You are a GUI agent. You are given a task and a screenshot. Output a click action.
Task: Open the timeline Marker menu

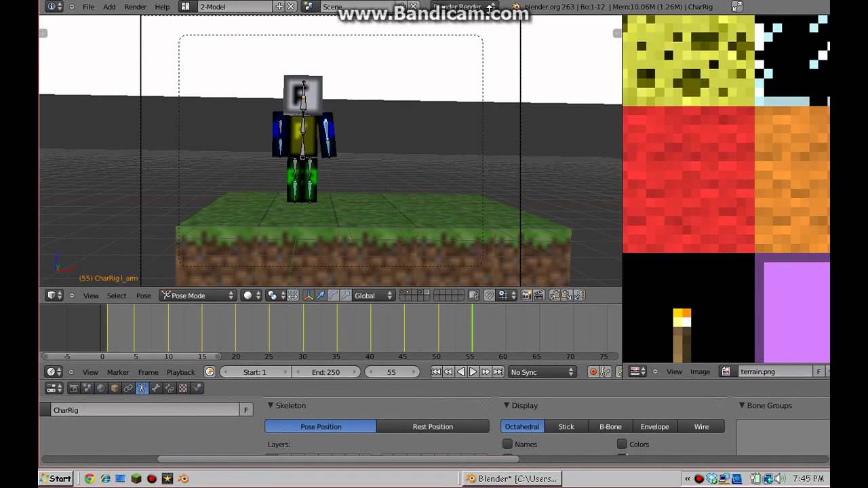pyautogui.click(x=118, y=372)
